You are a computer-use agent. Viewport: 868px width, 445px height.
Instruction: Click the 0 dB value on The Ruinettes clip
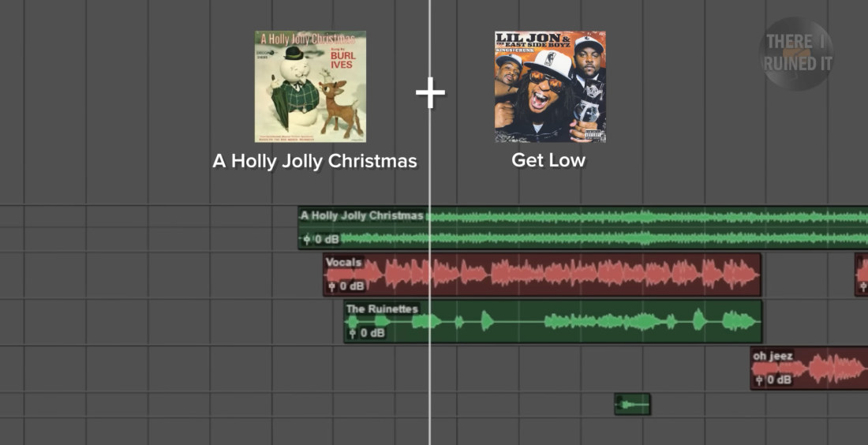click(372, 333)
